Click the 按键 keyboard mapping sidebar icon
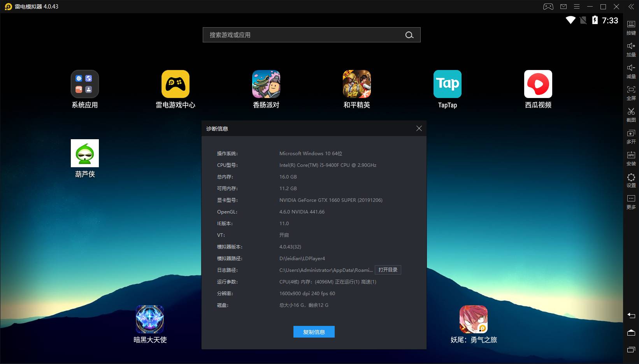Image resolution: width=639 pixels, height=364 pixels. 631,27
